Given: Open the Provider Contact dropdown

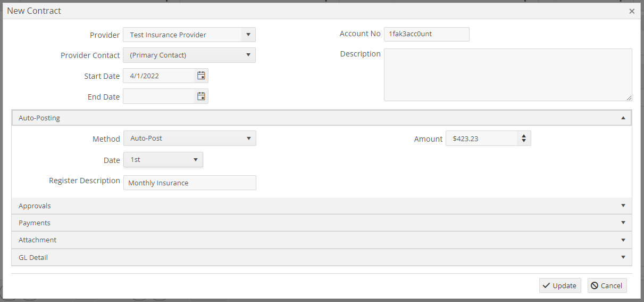Looking at the screenshot, I should coord(189,55).
